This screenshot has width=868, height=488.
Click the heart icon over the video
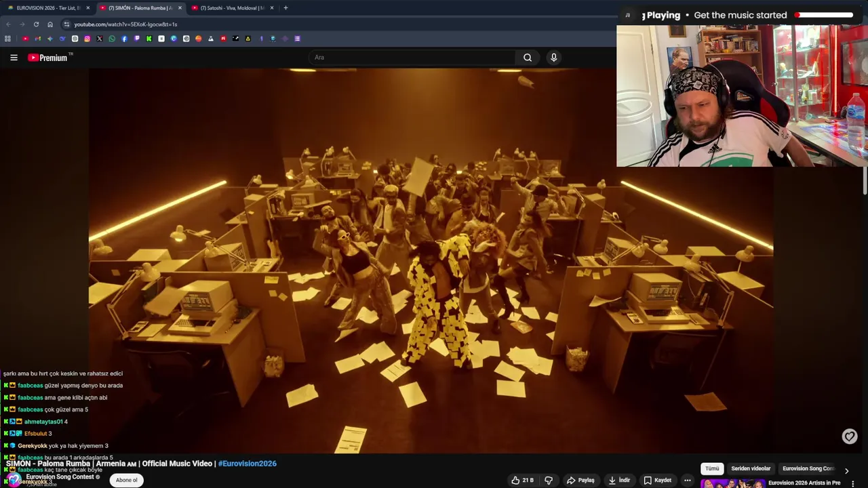(850, 436)
